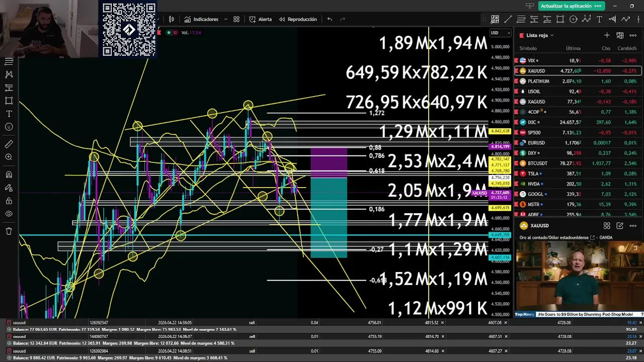
Task: Add symbol with plus icon in watchlist
Action: point(607,35)
